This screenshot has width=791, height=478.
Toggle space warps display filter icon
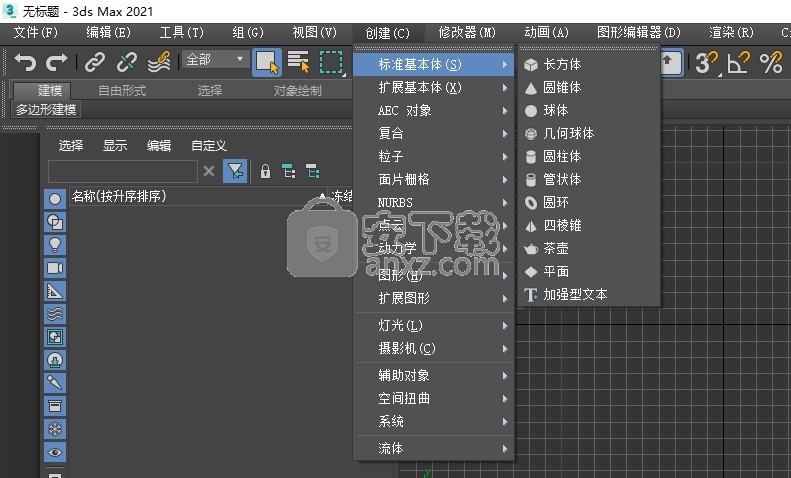point(55,314)
